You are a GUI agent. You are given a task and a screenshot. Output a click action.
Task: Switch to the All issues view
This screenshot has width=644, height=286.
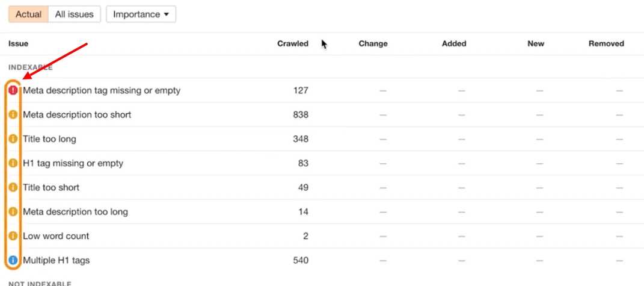pos(74,14)
